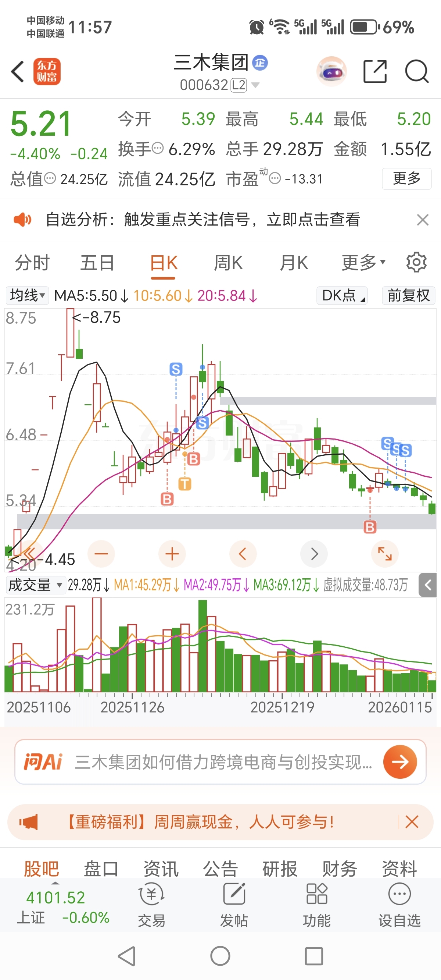Tap the MA5:5.50 moving average label

pyautogui.click(x=91, y=295)
